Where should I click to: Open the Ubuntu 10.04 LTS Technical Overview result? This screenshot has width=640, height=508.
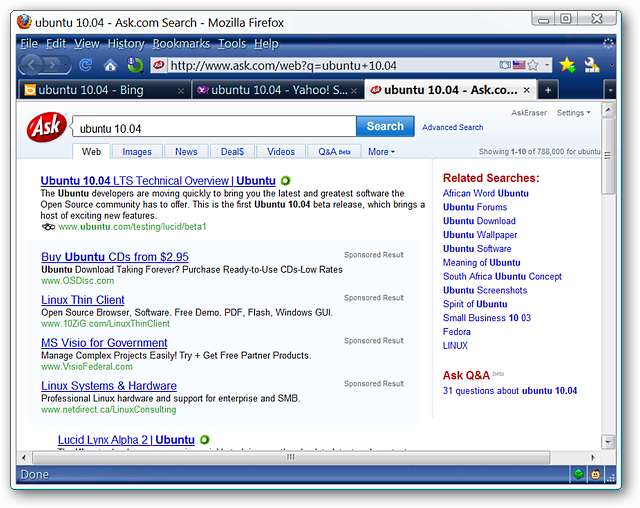(158, 180)
